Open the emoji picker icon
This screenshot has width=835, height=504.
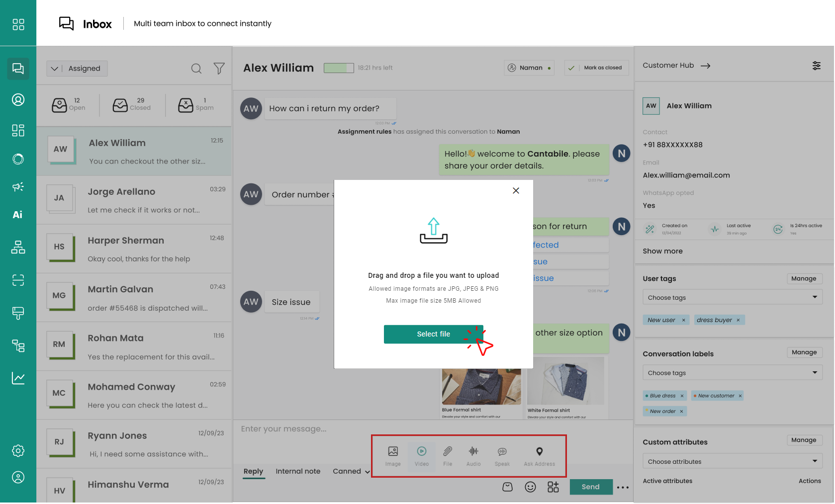coord(530,487)
